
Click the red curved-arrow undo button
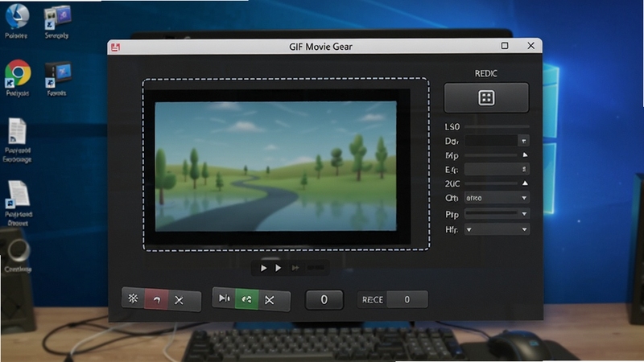click(x=156, y=299)
